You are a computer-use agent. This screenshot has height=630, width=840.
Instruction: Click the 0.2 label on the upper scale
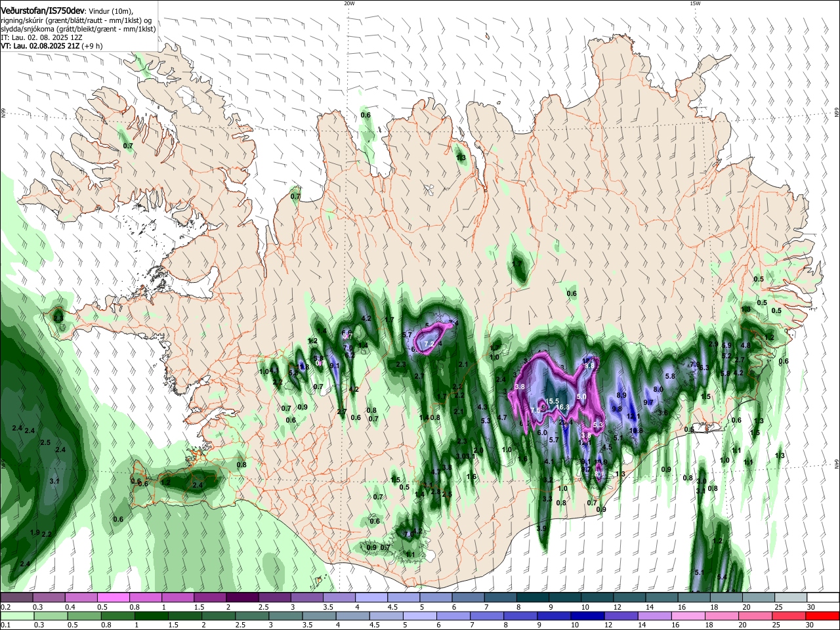pyautogui.click(x=5, y=607)
